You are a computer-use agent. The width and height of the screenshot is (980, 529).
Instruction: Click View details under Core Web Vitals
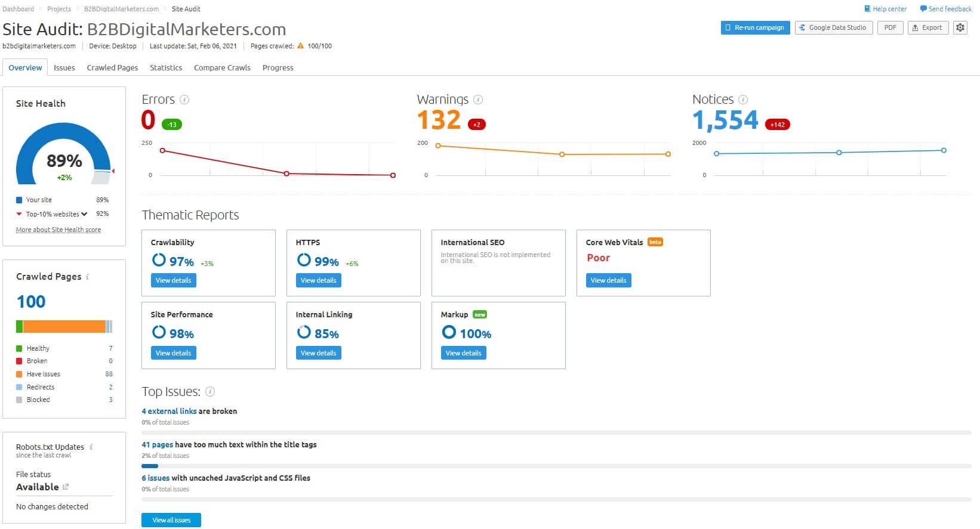tap(608, 280)
